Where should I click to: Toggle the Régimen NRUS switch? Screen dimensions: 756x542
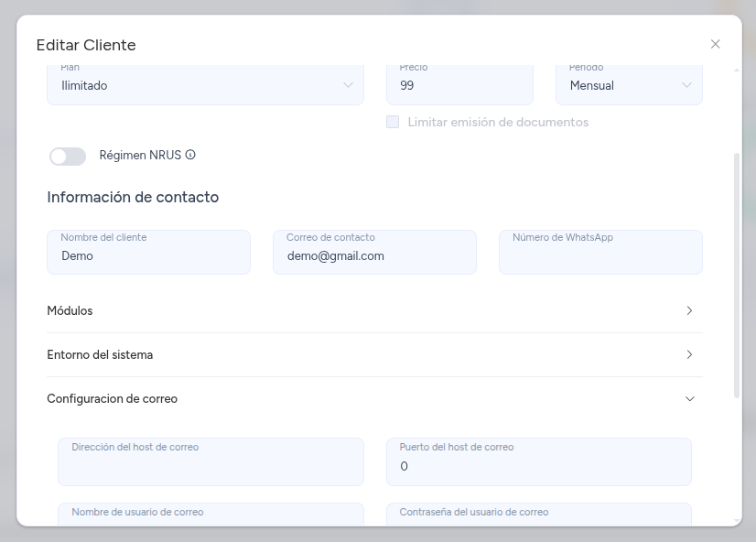68,156
